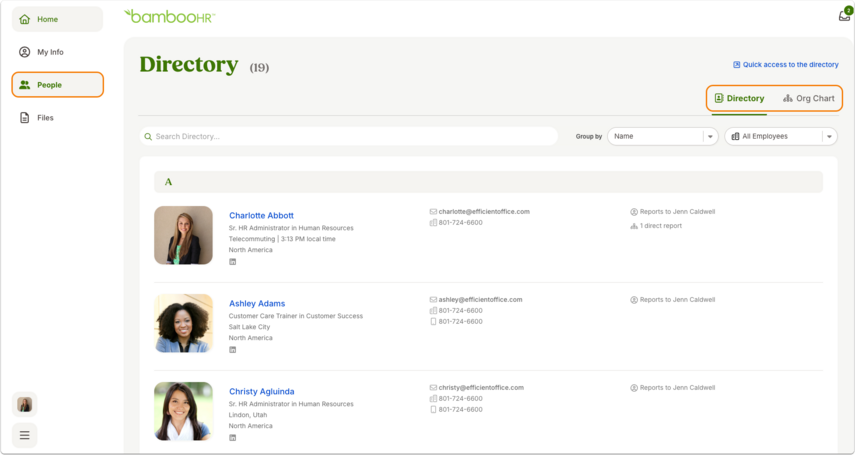Click Quick access to the directory link
Image resolution: width=855 pixels, height=455 pixels.
tap(785, 64)
